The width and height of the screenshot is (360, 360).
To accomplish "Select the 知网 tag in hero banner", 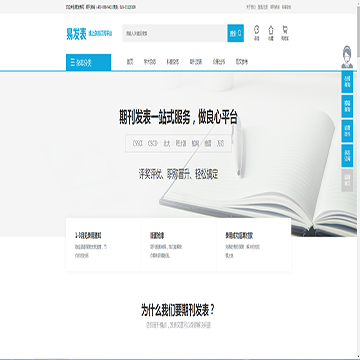I will 195,143.
